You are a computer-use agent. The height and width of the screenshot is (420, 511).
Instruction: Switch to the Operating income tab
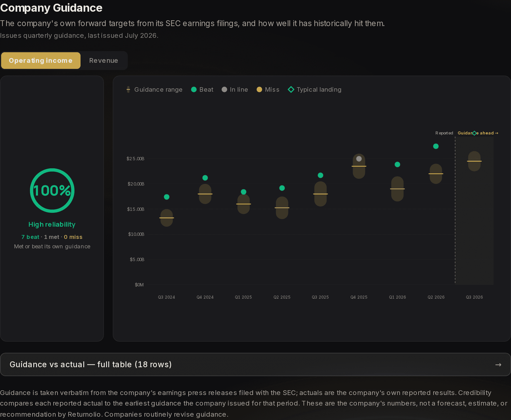click(41, 61)
